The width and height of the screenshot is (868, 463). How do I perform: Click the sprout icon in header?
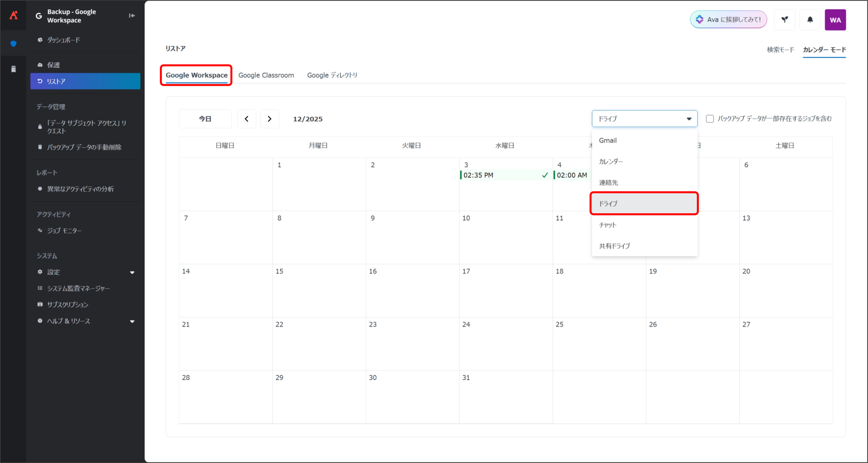click(785, 20)
